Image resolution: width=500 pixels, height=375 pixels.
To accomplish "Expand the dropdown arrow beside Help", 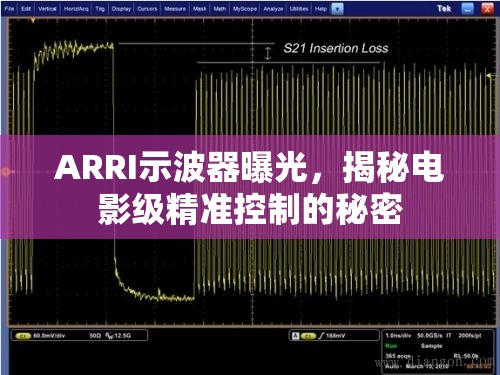I will tap(337, 9).
